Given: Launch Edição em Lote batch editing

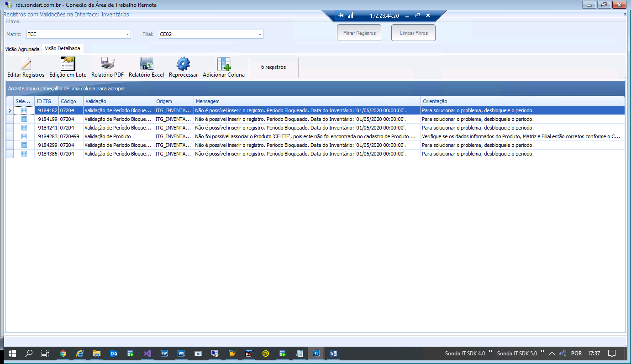Looking at the screenshot, I should click(68, 67).
